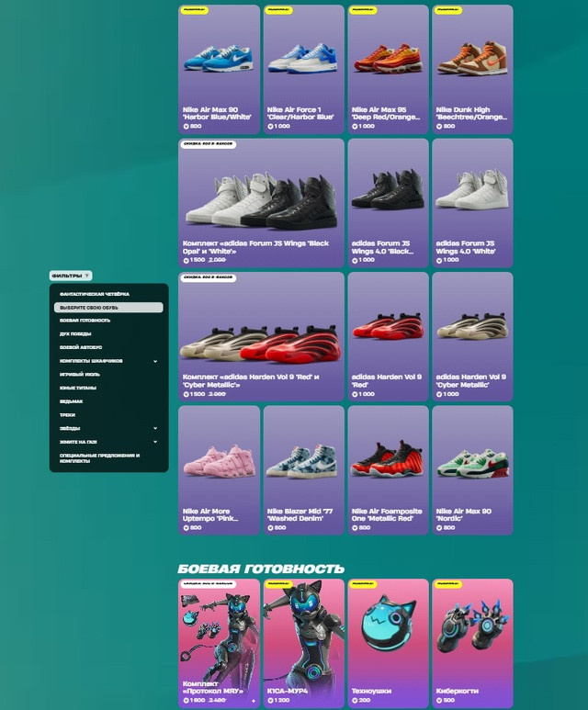This screenshot has height=710, width=588.
Task: Click V-Bucks icon on Air Max 90 Harbor Blue
Action: point(186,127)
